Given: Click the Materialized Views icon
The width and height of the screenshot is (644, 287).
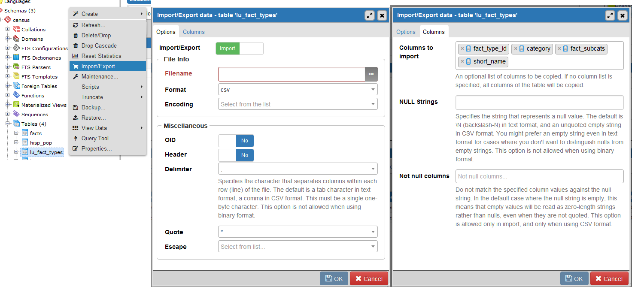Looking at the screenshot, I should click(x=16, y=105).
